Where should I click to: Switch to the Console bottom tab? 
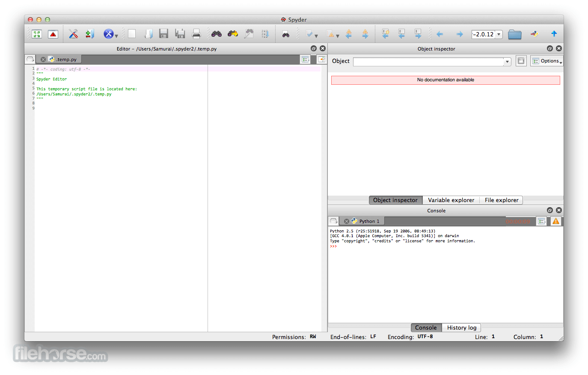(426, 327)
